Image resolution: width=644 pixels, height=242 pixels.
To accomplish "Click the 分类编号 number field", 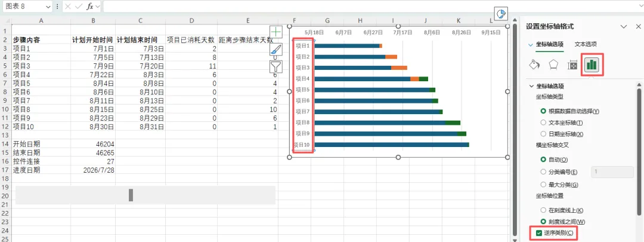I will pos(612,173).
